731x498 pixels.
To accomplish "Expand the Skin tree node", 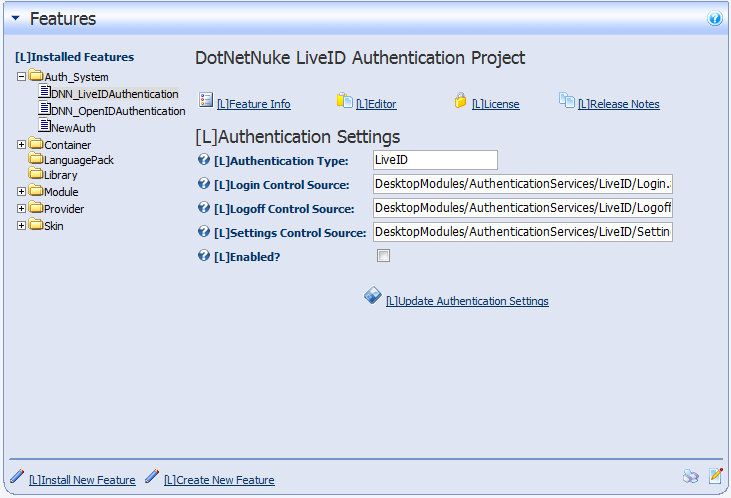I will pos(21,226).
